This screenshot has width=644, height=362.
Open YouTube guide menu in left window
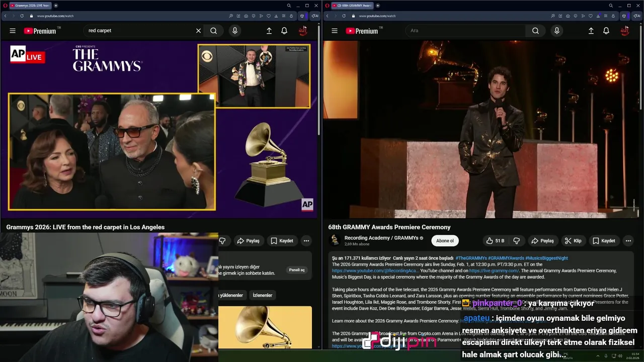click(13, 31)
